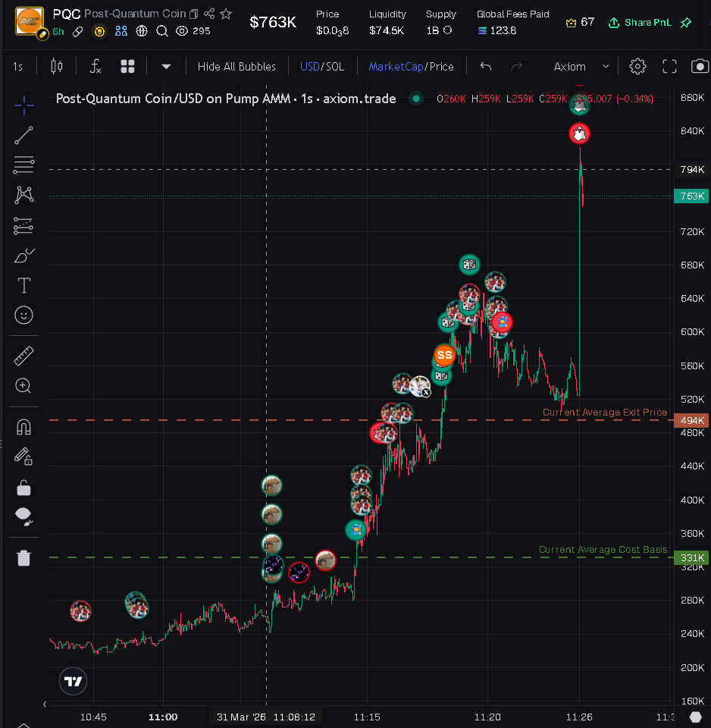This screenshot has height=728, width=711.
Task: Click the Current Average Exit Price label
Action: coord(605,413)
